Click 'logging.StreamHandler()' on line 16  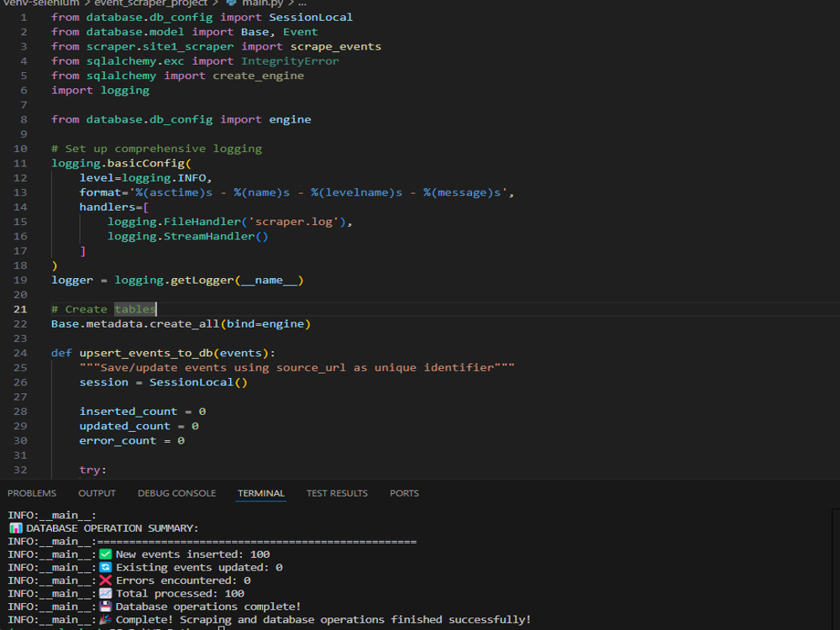(x=187, y=236)
